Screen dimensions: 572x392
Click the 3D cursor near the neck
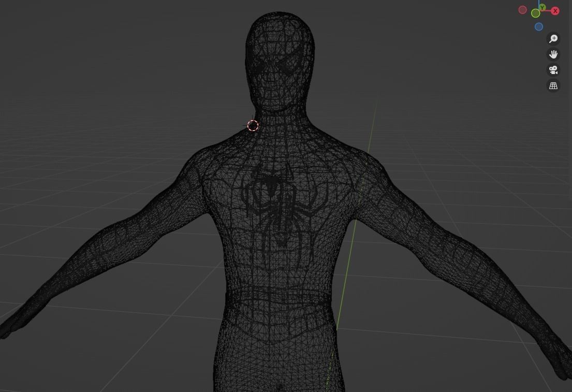(253, 125)
